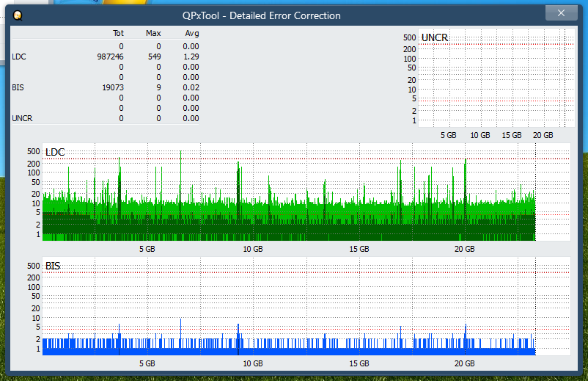This screenshot has height=381, width=588.
Task: Click the BIS chart title label
Action: [x=53, y=266]
